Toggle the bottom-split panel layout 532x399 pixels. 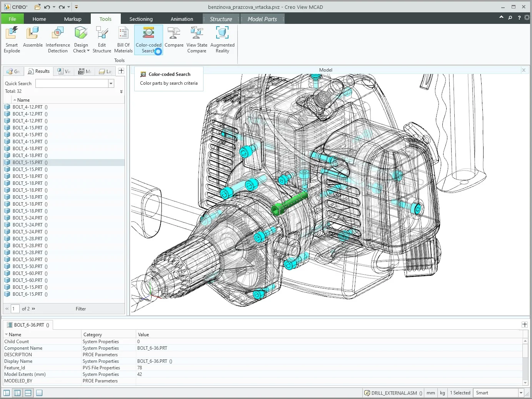28,392
